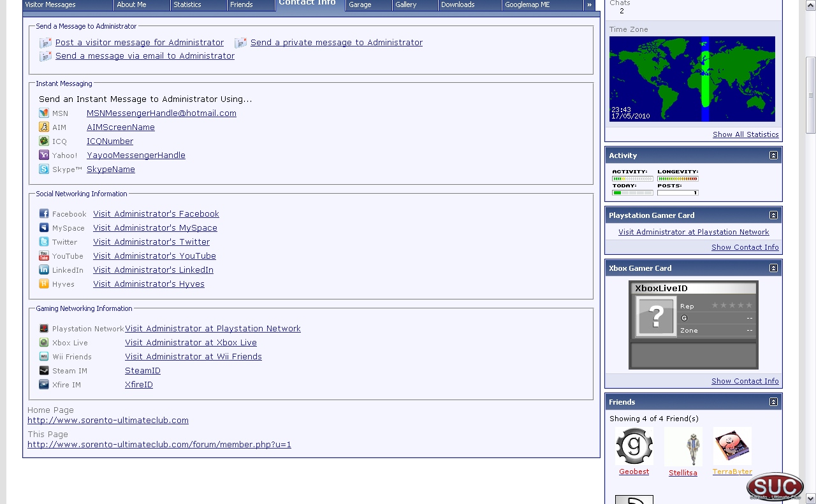The height and width of the screenshot is (504, 816).
Task: Click the SkypeName link
Action: pos(111,169)
